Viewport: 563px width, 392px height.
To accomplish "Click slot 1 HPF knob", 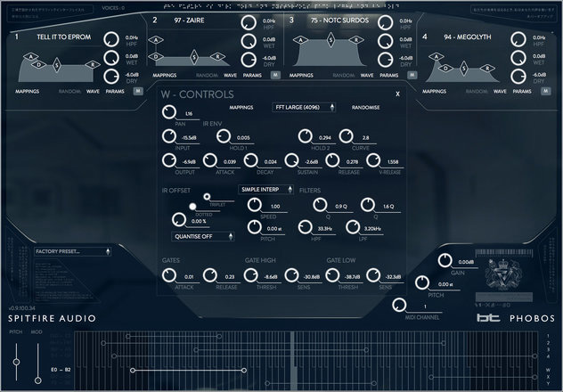I will click(x=111, y=39).
